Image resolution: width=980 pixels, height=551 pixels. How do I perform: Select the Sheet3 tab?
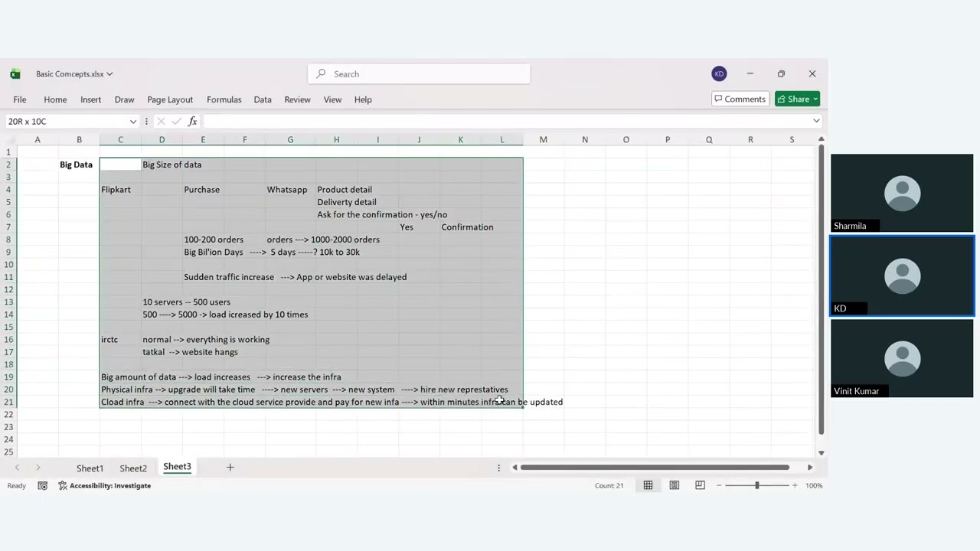pos(177,467)
